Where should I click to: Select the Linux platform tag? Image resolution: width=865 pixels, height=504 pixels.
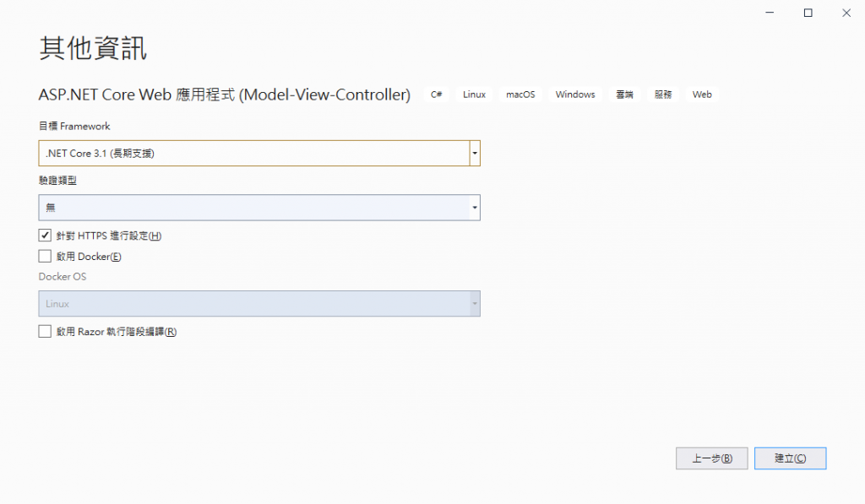[474, 95]
